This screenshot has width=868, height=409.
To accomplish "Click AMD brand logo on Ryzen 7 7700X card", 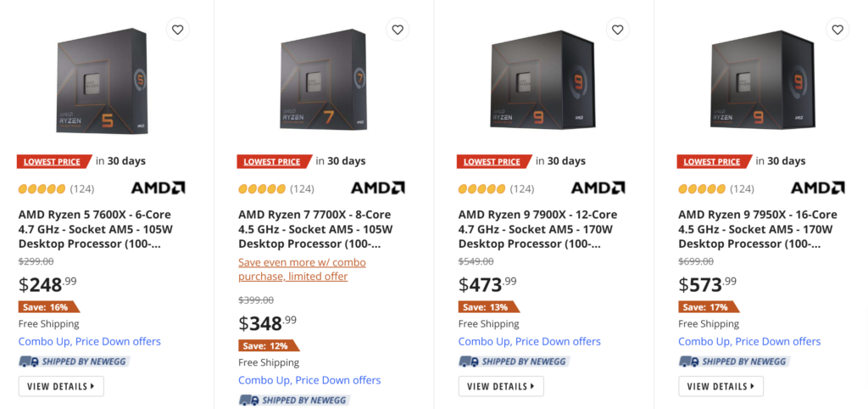I will pyautogui.click(x=378, y=188).
